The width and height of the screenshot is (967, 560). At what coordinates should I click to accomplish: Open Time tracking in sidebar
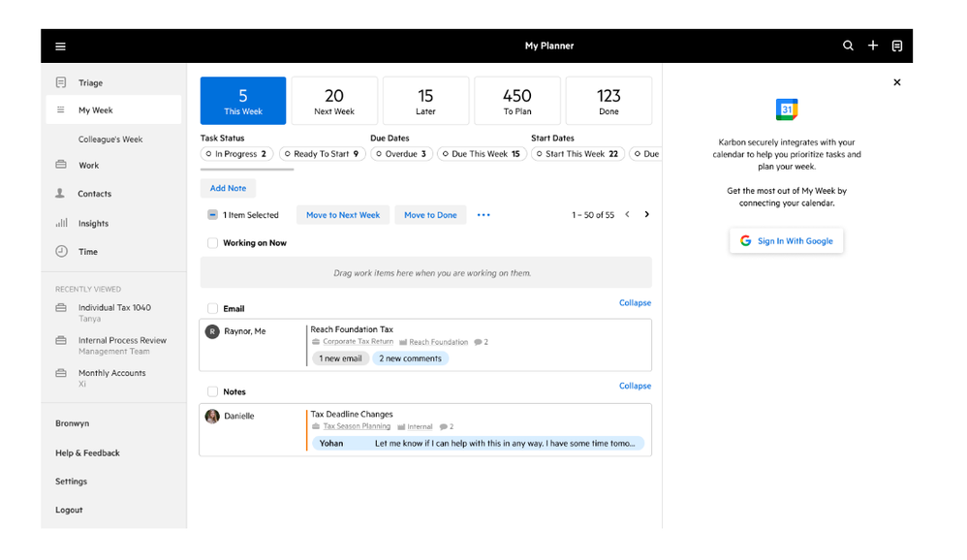pos(88,252)
